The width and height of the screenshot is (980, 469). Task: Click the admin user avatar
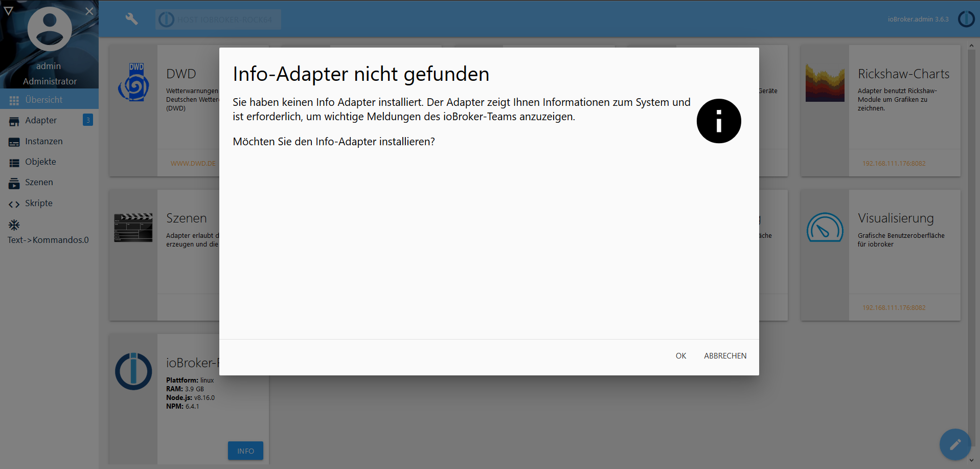[50, 29]
